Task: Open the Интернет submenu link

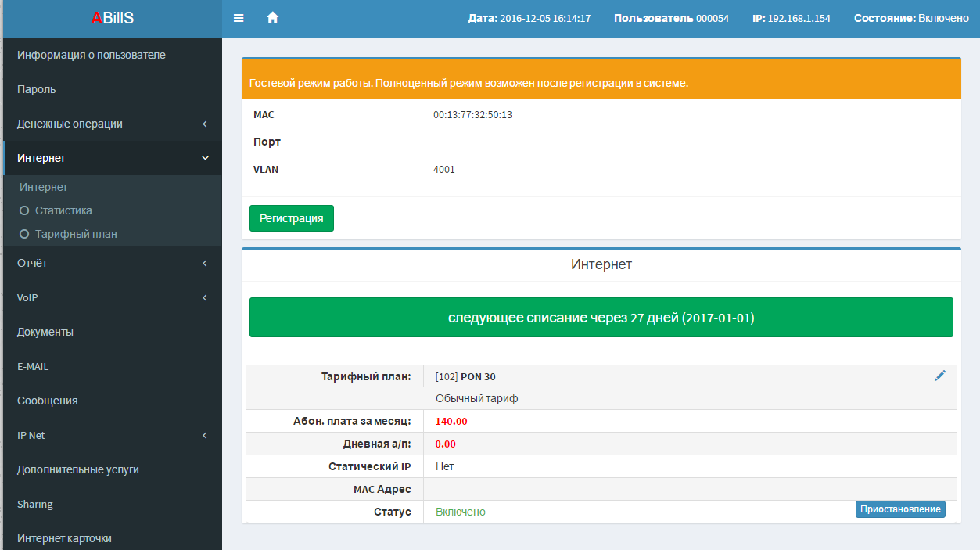Action: [x=44, y=187]
